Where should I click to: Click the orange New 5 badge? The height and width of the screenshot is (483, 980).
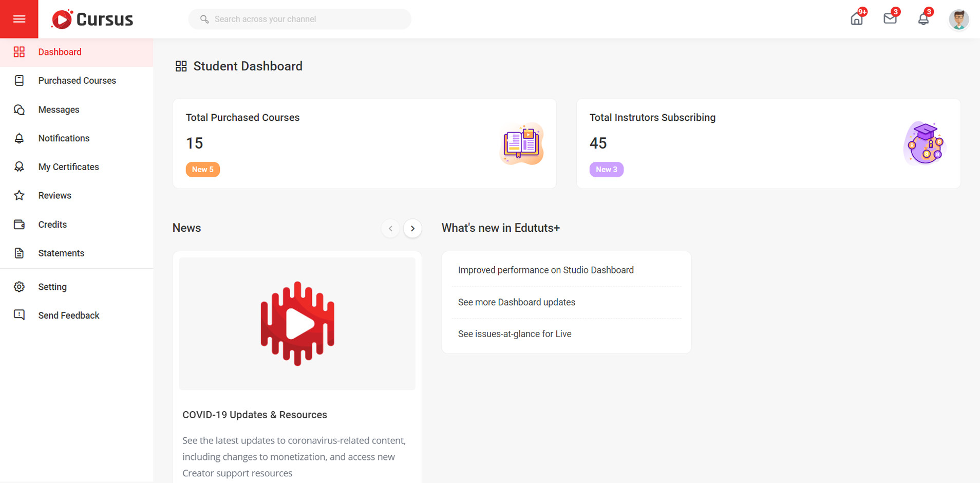coord(203,170)
